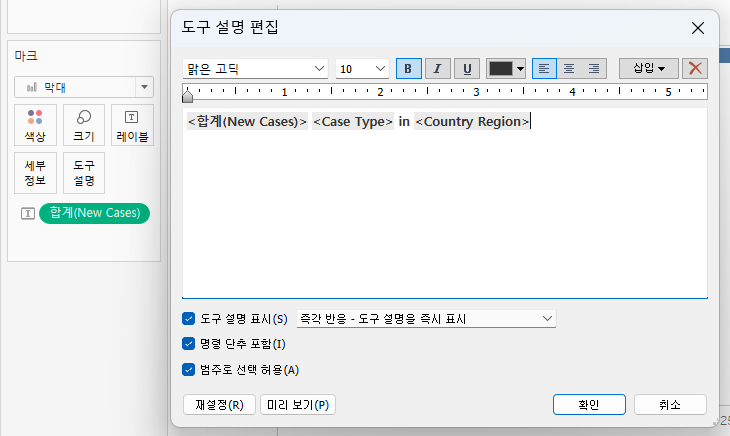Toggle 명령 단추 포함(I) checkbox
This screenshot has width=730, height=436.
(189, 344)
